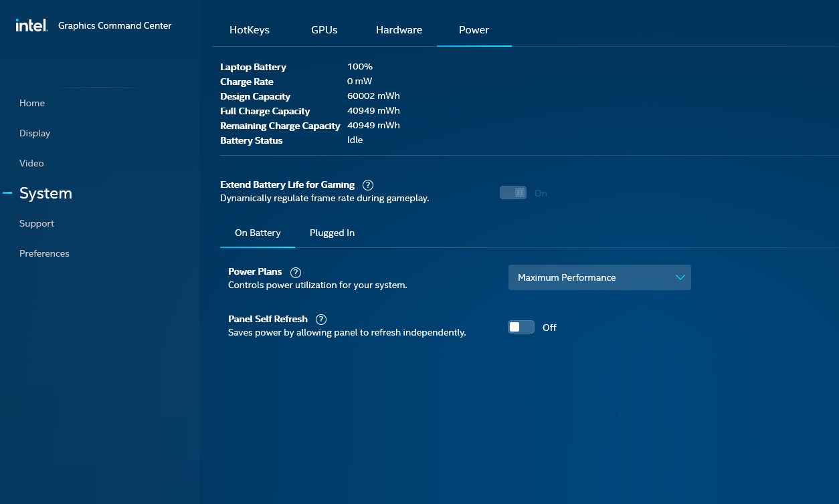Open Display in the sidebar

tap(35, 133)
